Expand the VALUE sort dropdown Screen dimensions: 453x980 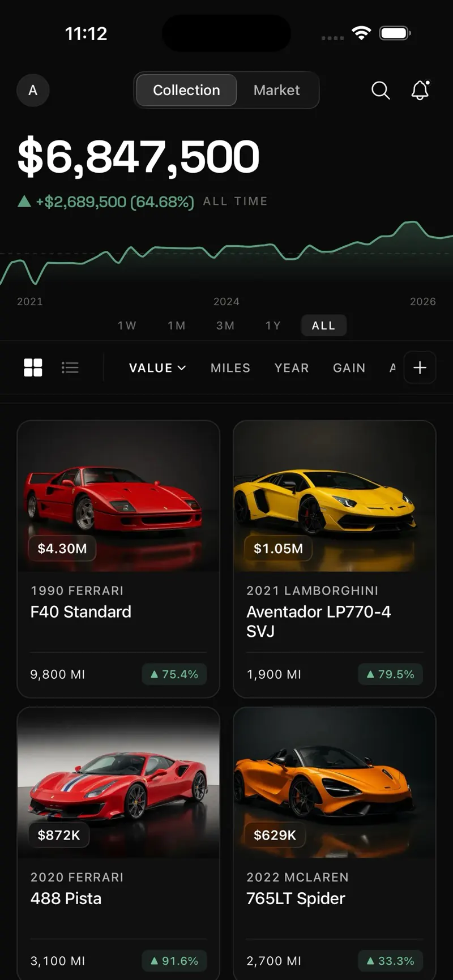pos(157,368)
